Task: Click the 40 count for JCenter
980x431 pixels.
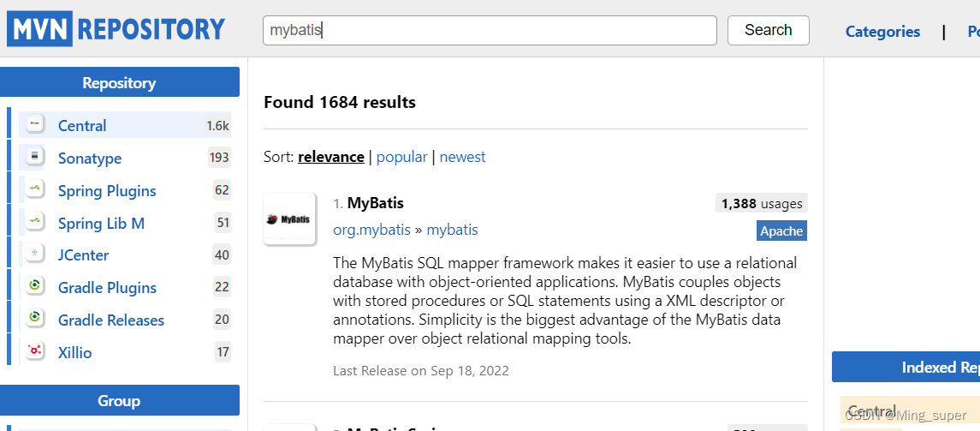Action: click(x=222, y=255)
